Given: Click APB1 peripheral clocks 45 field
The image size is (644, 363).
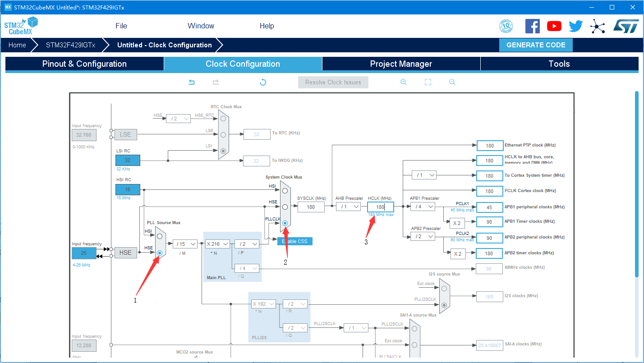Looking at the screenshot, I should pos(490,207).
